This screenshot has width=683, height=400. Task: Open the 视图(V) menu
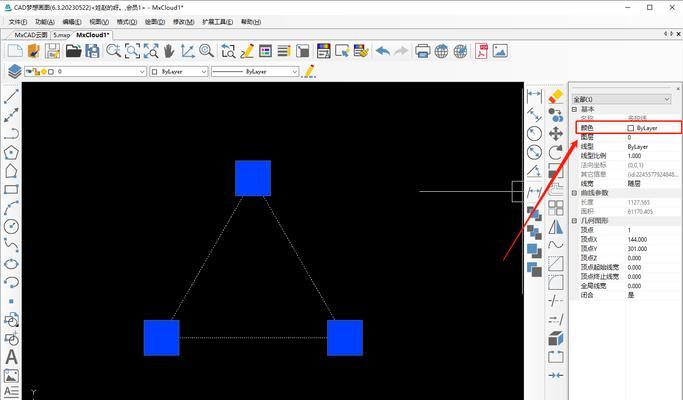point(99,22)
